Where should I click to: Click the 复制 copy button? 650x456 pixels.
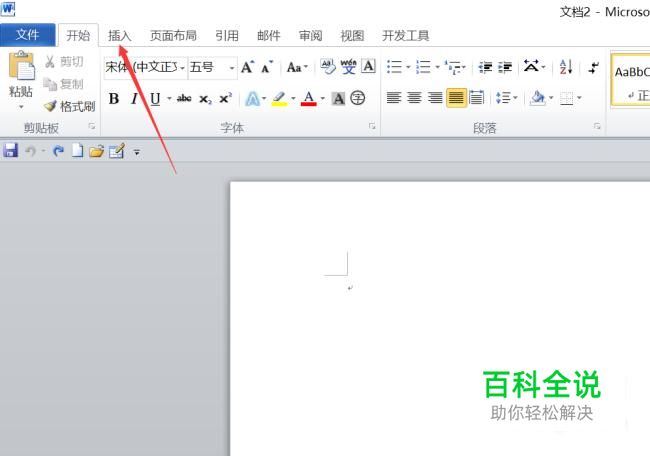tap(63, 84)
